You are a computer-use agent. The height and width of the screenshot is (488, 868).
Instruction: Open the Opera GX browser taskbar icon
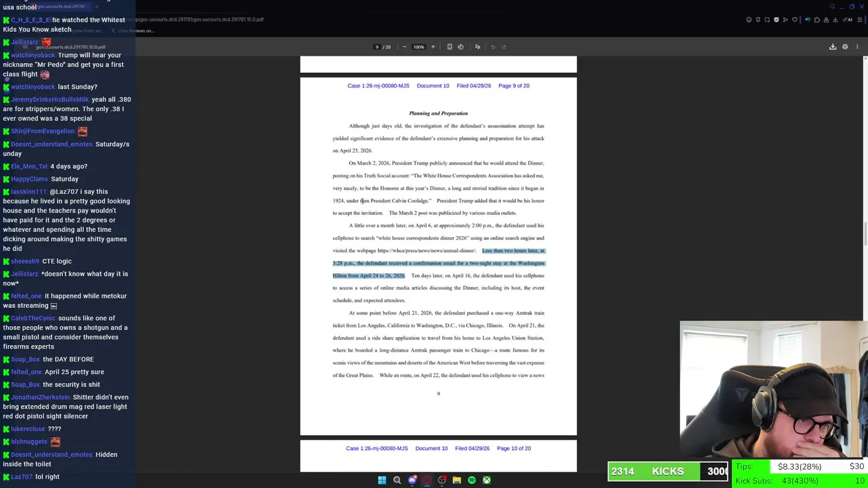click(427, 480)
